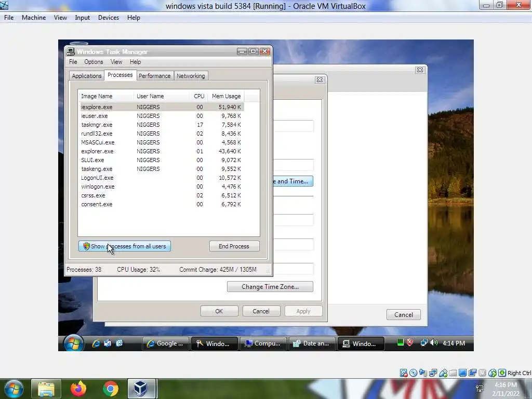Open the VirtualBox Help menu
The image size is (532, 399).
coord(134,18)
